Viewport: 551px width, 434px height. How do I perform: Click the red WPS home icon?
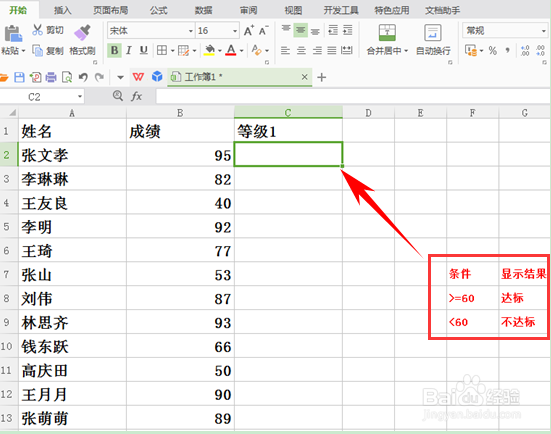click(138, 77)
